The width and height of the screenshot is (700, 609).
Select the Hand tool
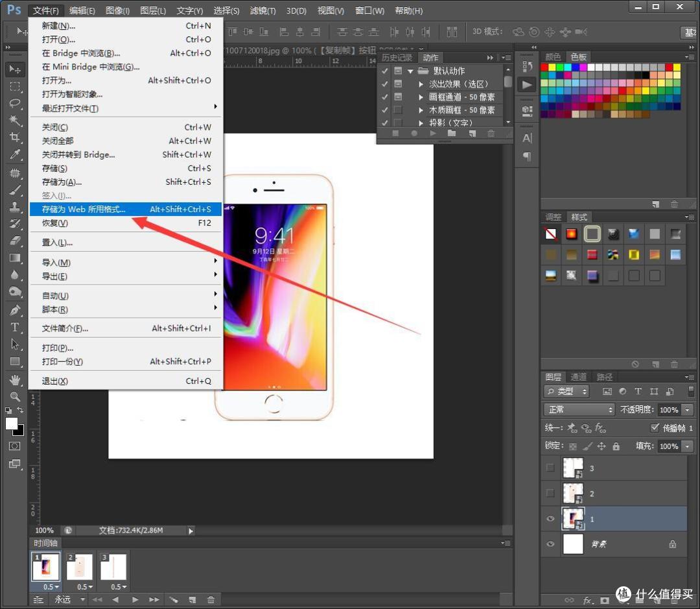tap(15, 380)
